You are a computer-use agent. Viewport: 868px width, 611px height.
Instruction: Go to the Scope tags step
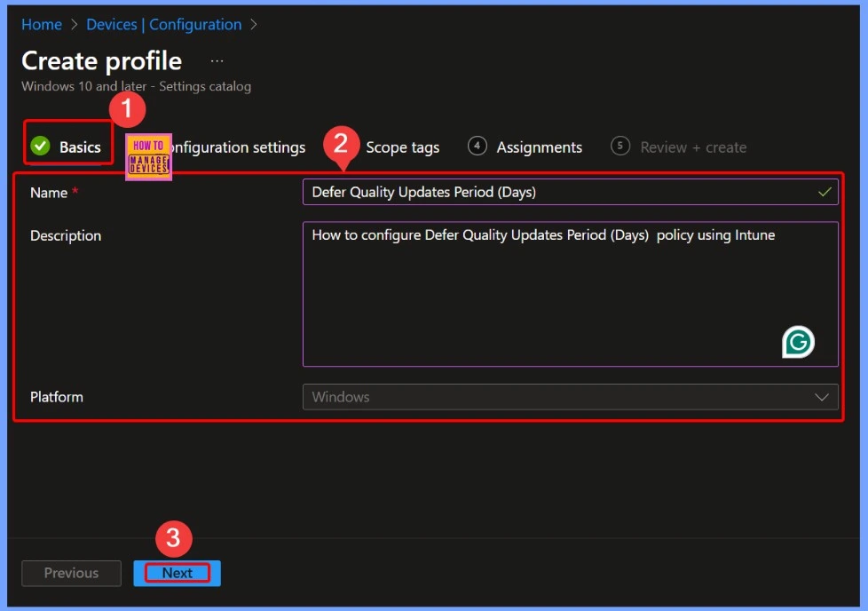402,147
